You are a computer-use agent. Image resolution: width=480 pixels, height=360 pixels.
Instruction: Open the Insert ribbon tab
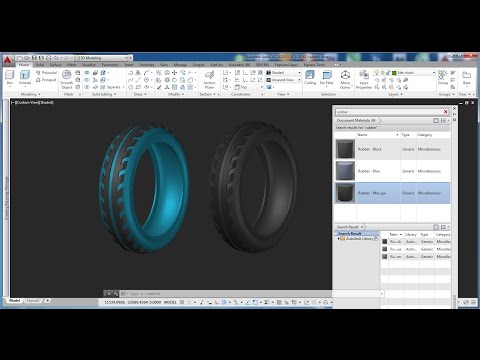point(129,65)
